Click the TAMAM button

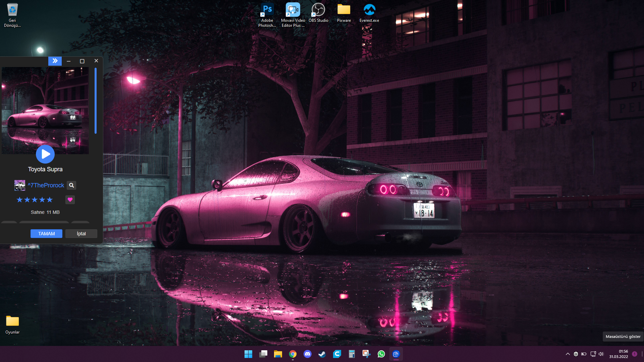tap(46, 234)
